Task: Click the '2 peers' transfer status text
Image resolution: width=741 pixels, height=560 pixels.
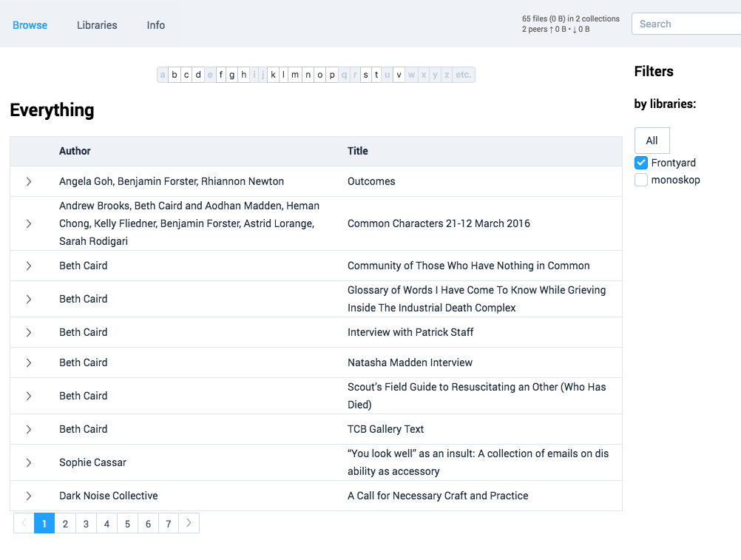Action: pyautogui.click(x=556, y=30)
